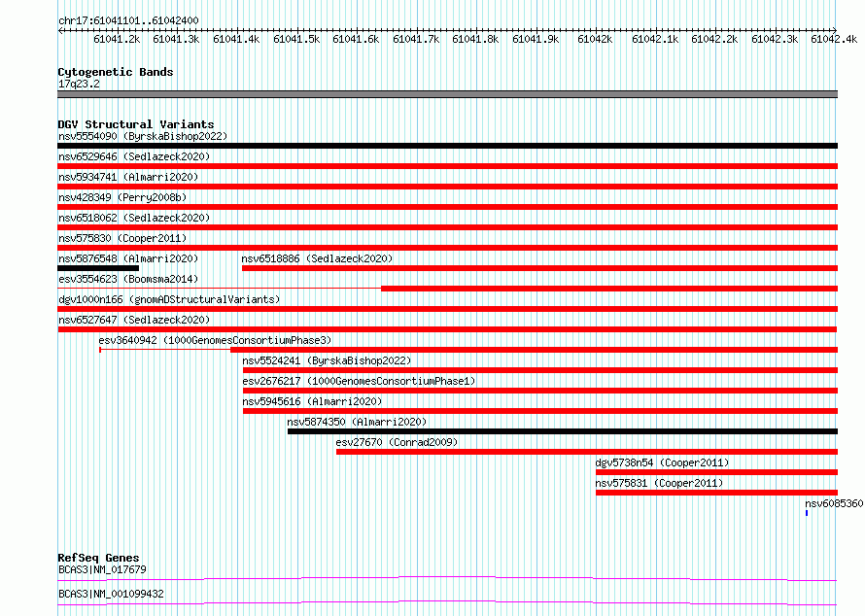
Task: Select nsv5524241 (ByrskaBishop2022) label
Action: point(327,360)
